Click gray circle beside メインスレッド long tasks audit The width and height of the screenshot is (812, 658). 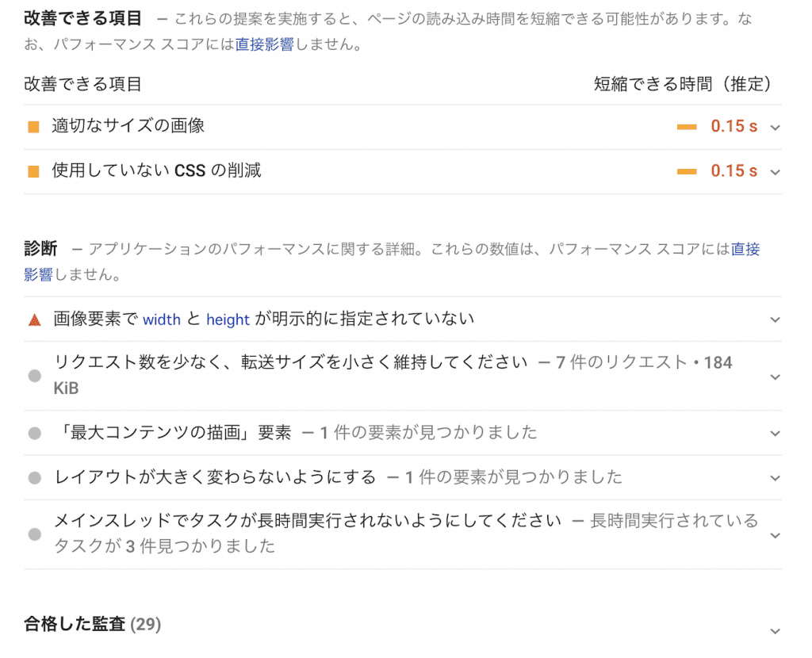pos(34,534)
